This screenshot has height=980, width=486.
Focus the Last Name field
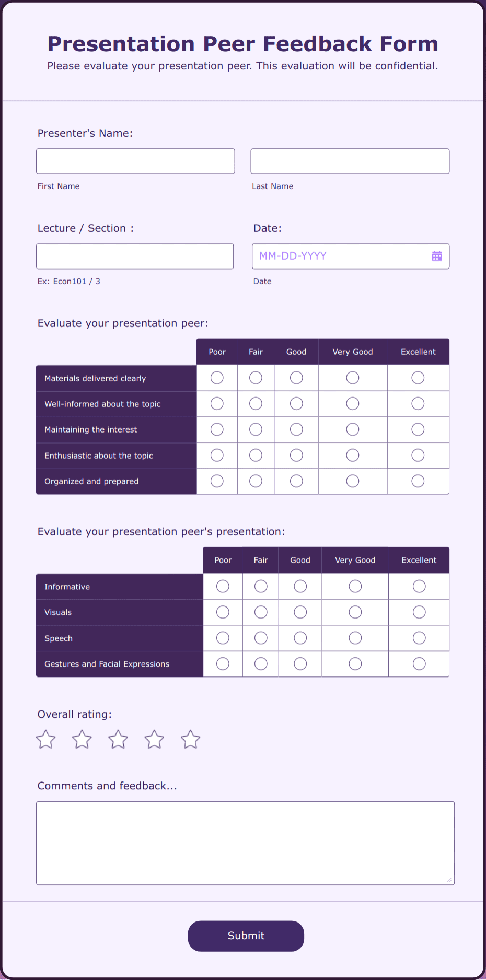click(350, 161)
